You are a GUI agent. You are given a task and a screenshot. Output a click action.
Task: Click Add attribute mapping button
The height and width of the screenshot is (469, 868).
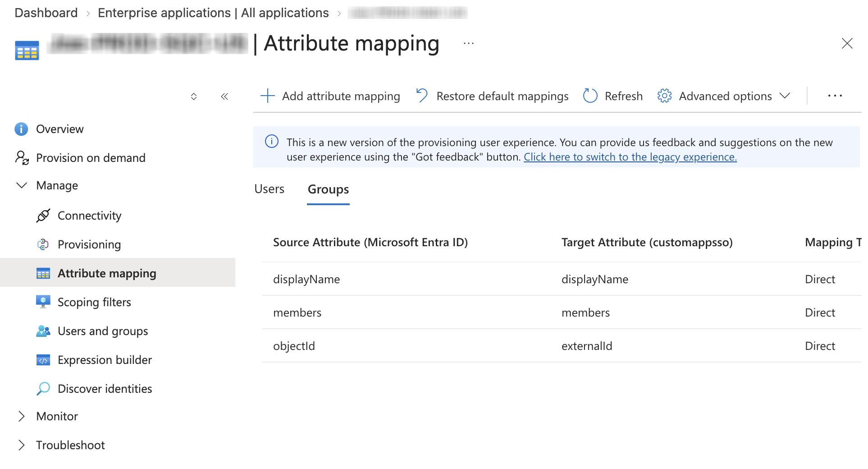(x=330, y=96)
